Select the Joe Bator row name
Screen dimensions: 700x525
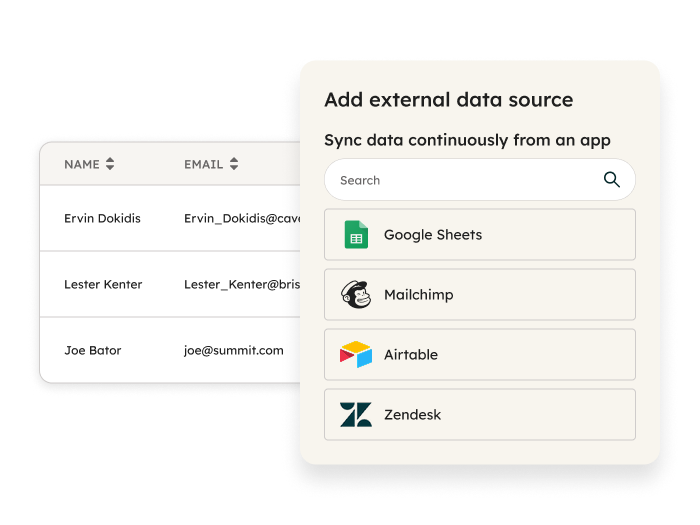tap(92, 350)
